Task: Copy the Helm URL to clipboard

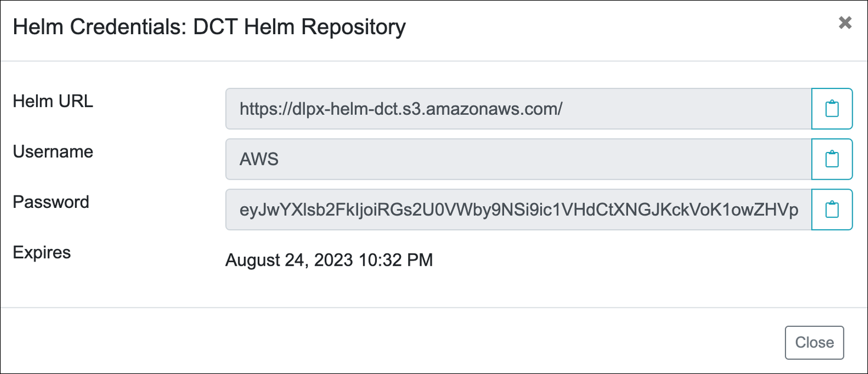Action: 831,109
